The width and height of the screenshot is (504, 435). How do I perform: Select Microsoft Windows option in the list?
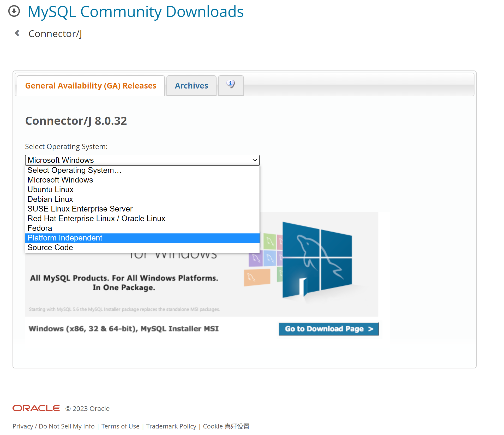[142, 180]
